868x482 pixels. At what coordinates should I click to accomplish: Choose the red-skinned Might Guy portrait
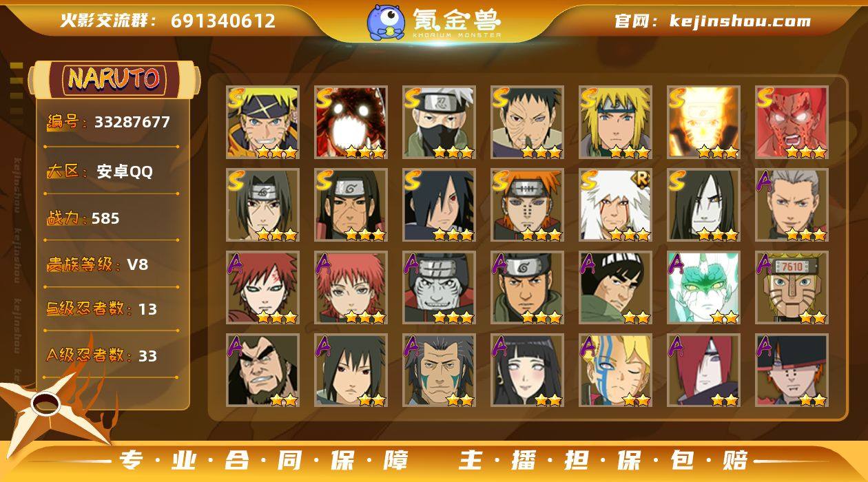tap(792, 122)
